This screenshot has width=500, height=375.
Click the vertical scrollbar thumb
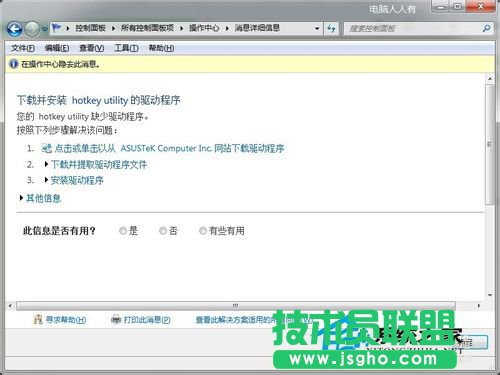490,144
